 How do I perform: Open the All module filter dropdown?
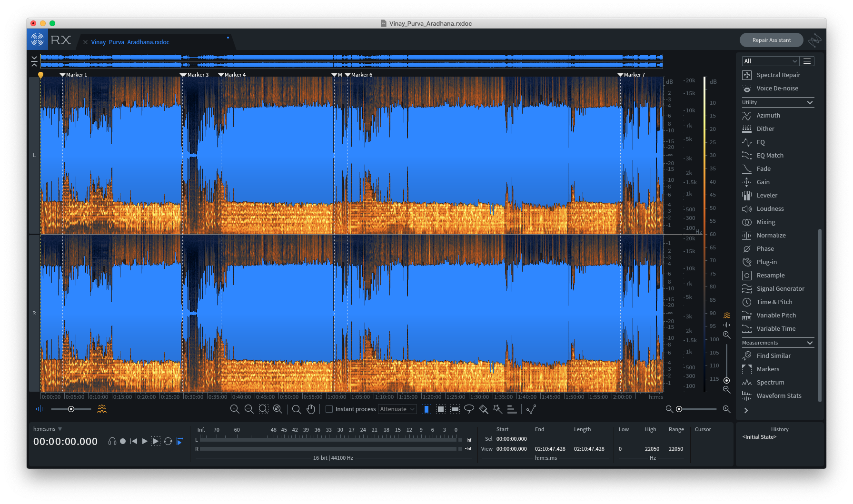coord(770,61)
